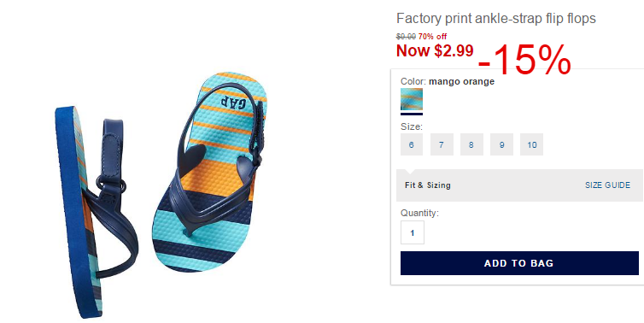This screenshot has height=323, width=644.
Task: Click the 70% off text
Action: [x=432, y=37]
